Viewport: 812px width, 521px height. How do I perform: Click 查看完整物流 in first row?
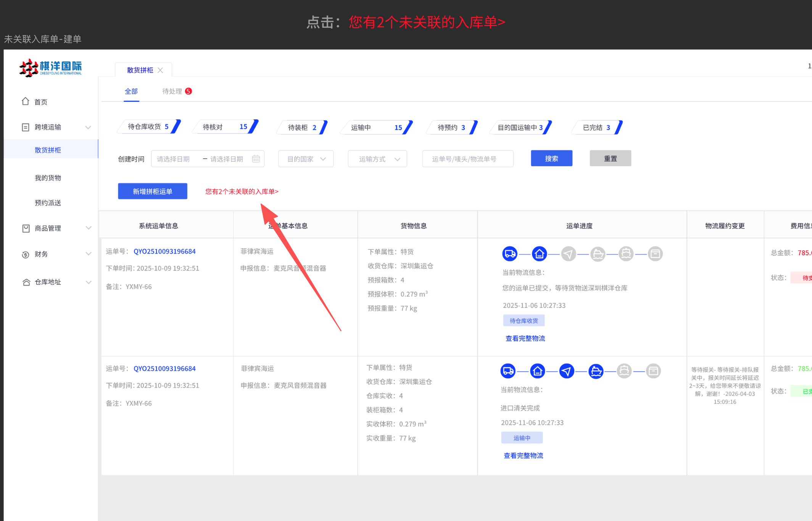click(x=525, y=338)
